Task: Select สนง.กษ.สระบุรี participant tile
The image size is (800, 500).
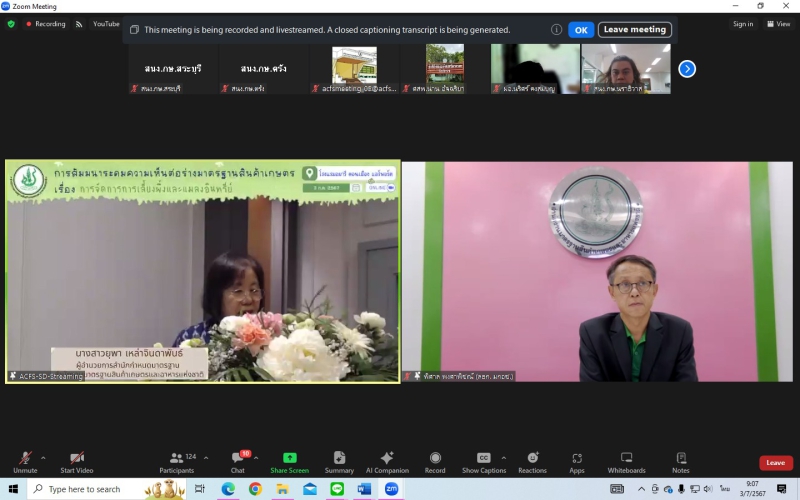Action: click(x=173, y=69)
